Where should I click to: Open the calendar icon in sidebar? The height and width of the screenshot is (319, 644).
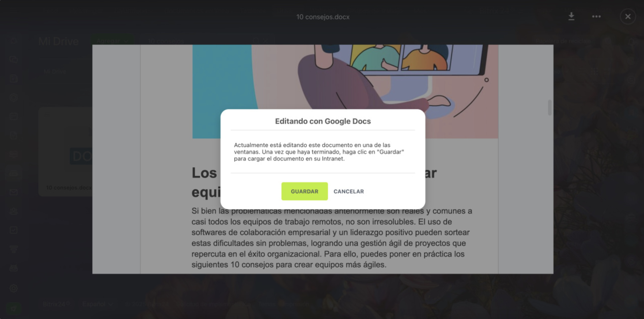click(14, 116)
